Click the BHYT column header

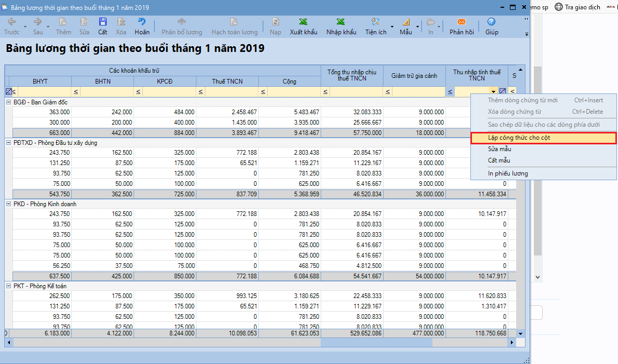click(40, 81)
